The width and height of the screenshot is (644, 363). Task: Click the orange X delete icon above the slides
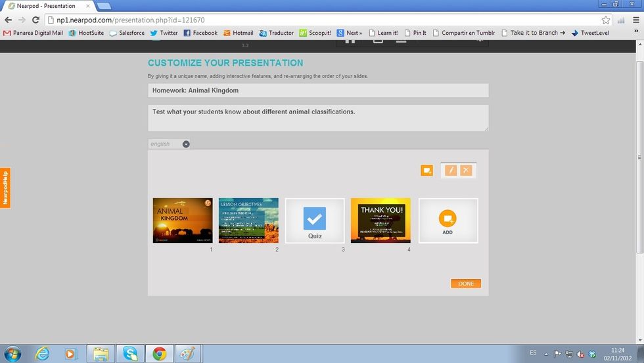pyautogui.click(x=466, y=170)
